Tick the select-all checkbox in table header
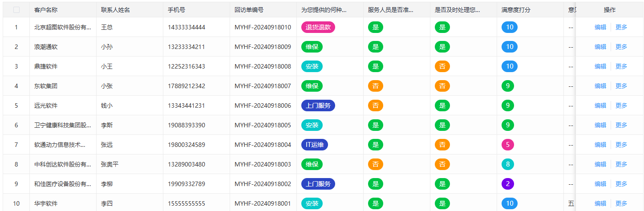The height and width of the screenshot is (211, 644). [x=16, y=10]
